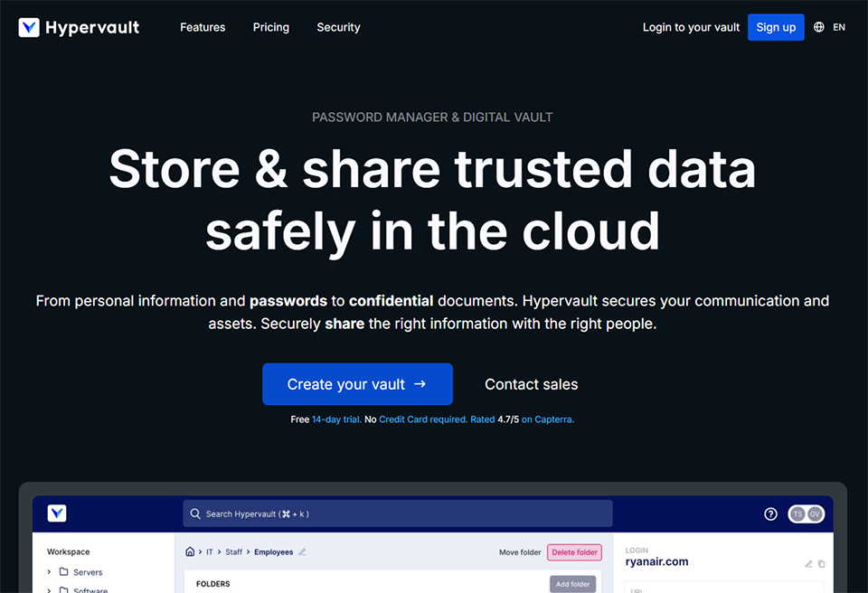Click the TS user avatar

tap(797, 513)
